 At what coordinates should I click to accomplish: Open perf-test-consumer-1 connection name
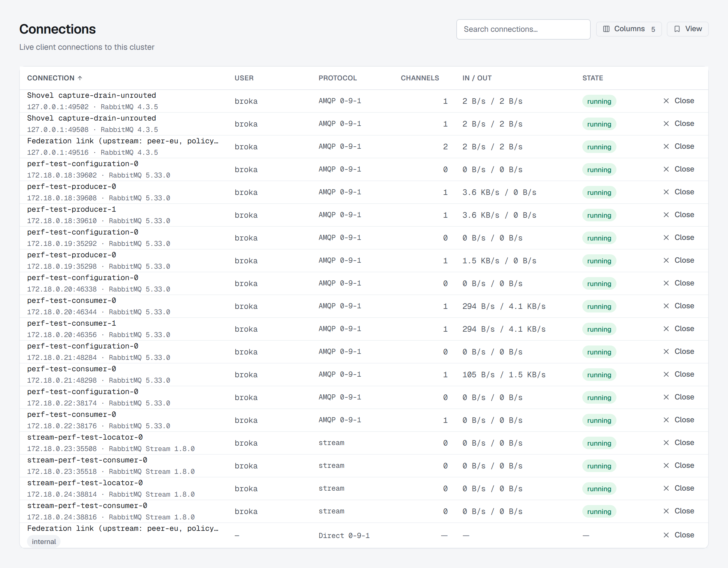72,323
